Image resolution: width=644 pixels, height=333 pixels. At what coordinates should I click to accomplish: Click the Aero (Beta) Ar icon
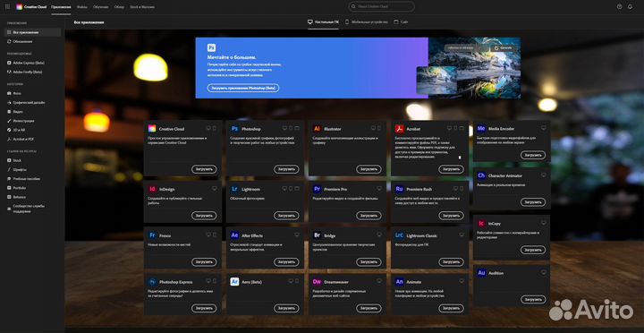click(234, 282)
